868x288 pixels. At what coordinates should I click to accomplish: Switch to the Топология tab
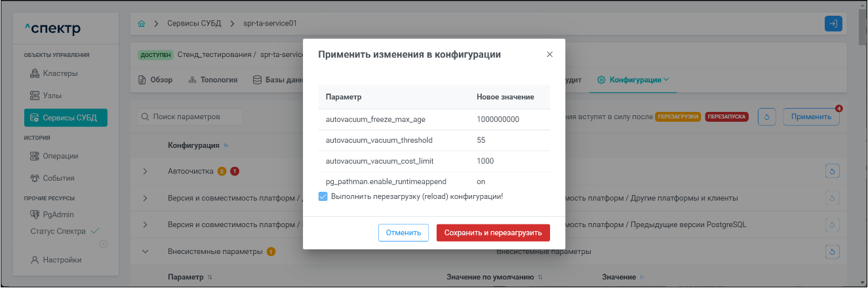coord(212,80)
